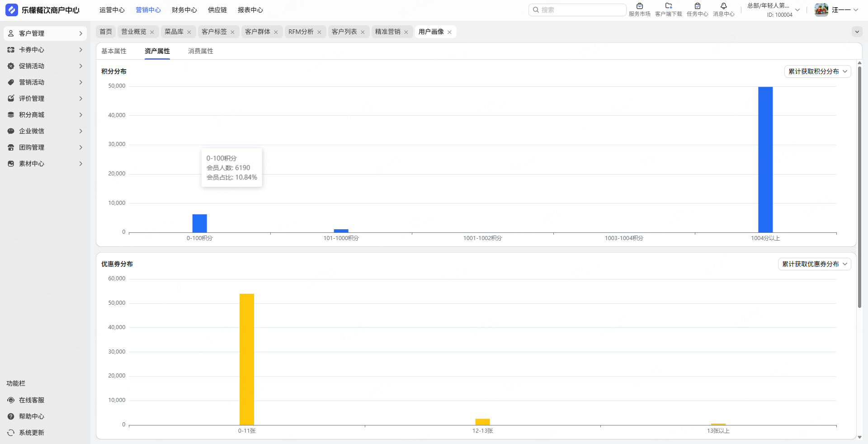Close the 用户画像 tab

tap(449, 32)
